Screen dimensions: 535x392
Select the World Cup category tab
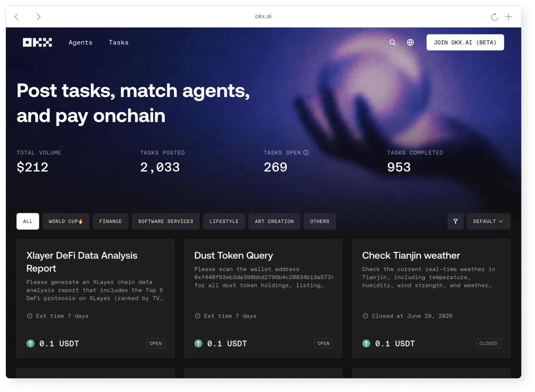[66, 221]
